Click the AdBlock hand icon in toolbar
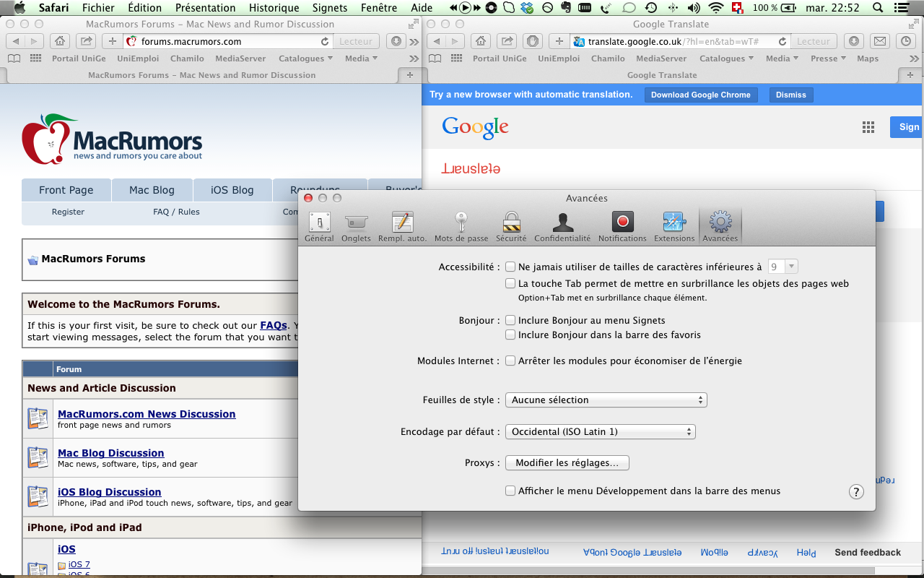 [533, 41]
